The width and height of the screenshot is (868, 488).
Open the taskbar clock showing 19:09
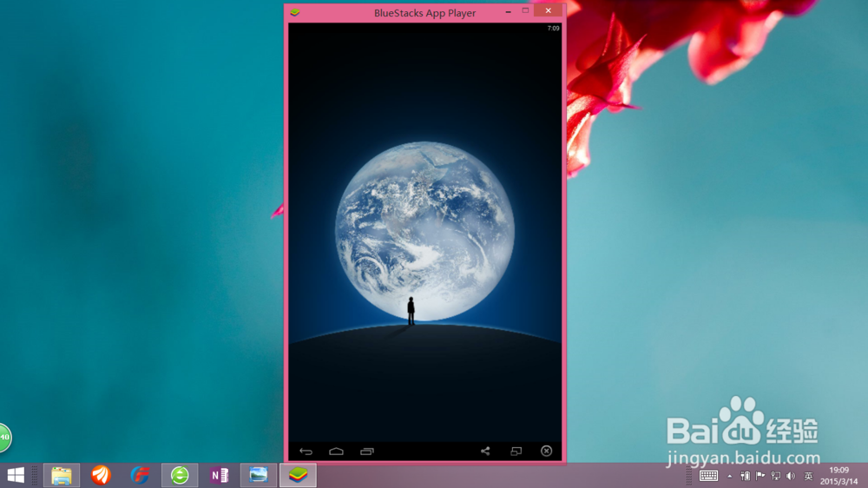point(838,476)
